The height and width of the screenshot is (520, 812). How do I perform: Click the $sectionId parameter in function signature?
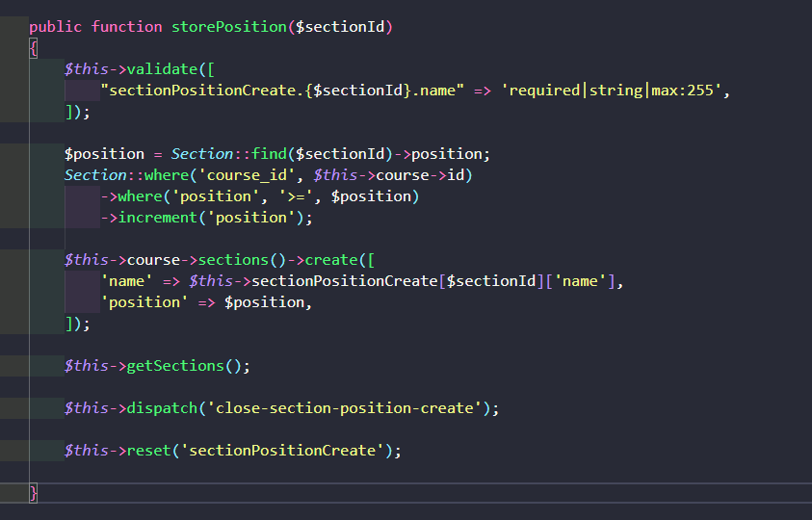[x=340, y=27]
